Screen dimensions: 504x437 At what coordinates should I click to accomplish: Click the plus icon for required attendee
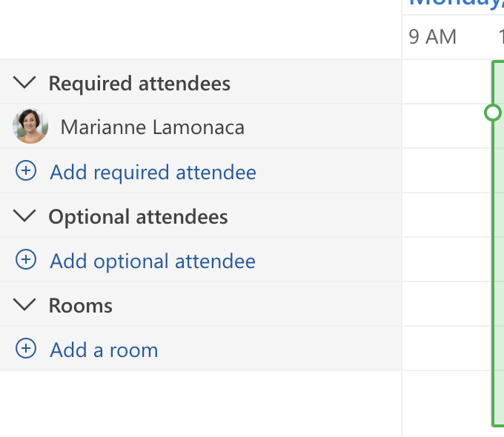pos(26,172)
